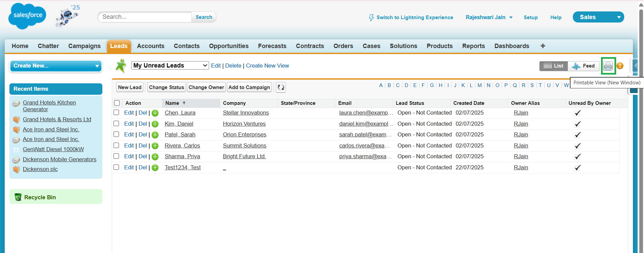Screen dimensions: 644x253
Task: Click the orange help question mark icon
Action: tap(620, 66)
